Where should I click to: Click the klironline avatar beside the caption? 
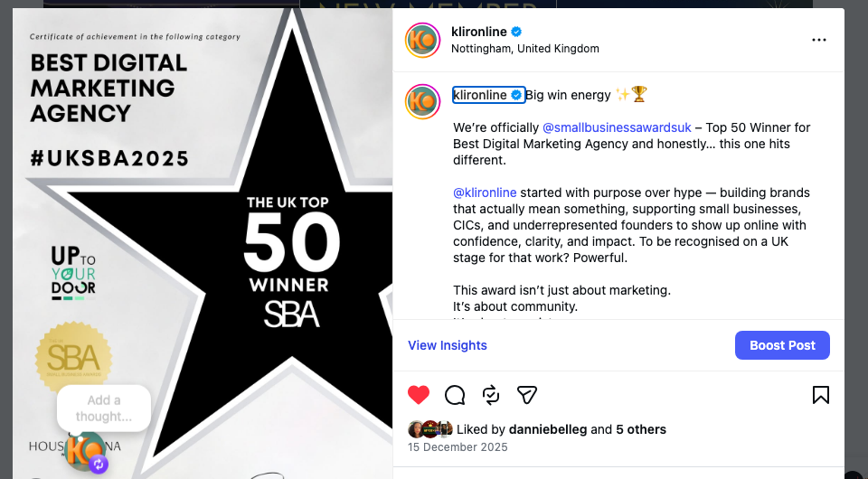click(x=422, y=102)
